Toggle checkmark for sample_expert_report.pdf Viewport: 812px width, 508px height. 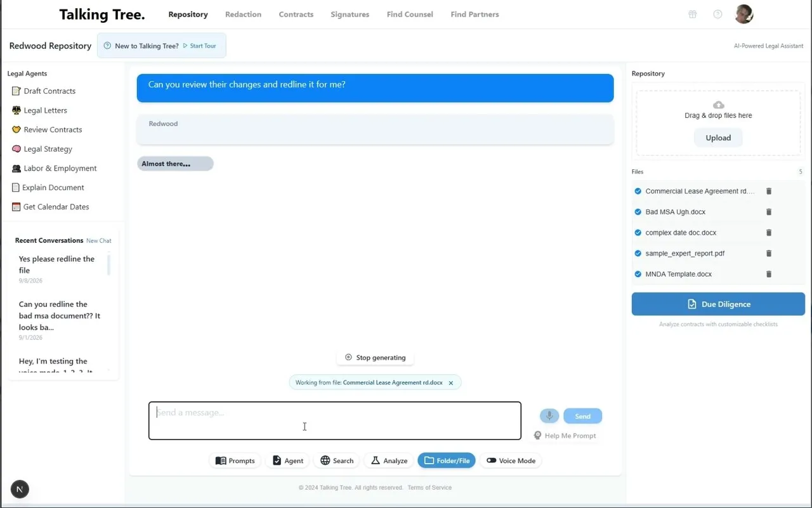638,254
